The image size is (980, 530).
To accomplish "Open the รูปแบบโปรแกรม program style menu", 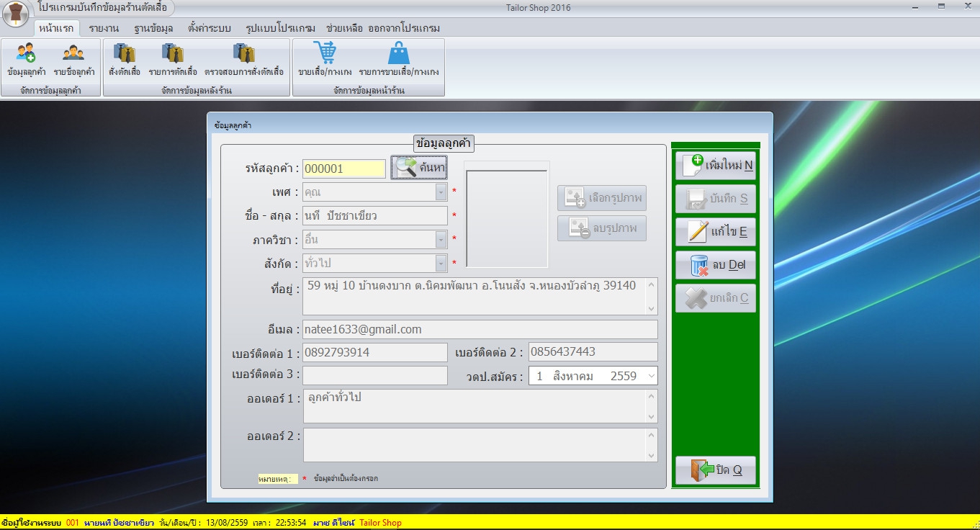I will (x=280, y=28).
